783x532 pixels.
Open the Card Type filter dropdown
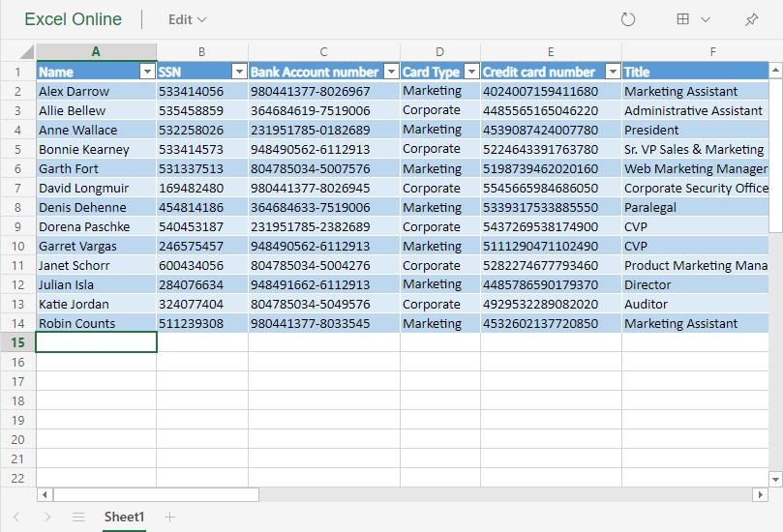tap(471, 72)
